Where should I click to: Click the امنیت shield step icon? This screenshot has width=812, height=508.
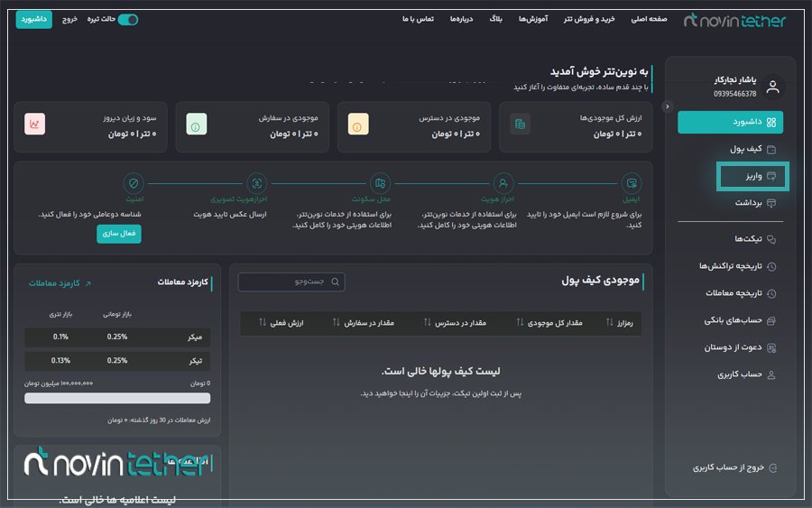[x=134, y=183]
